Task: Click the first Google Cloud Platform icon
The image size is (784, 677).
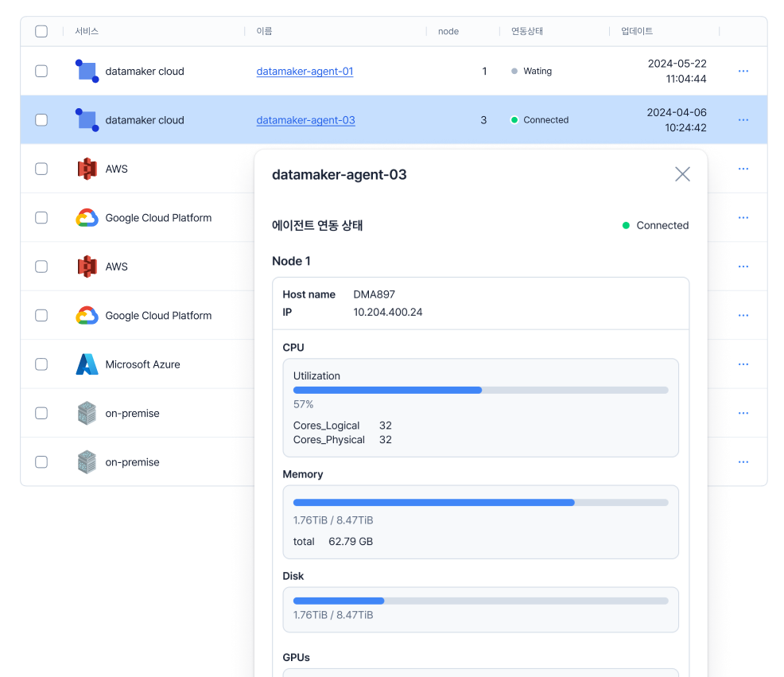Action: pyautogui.click(x=87, y=218)
